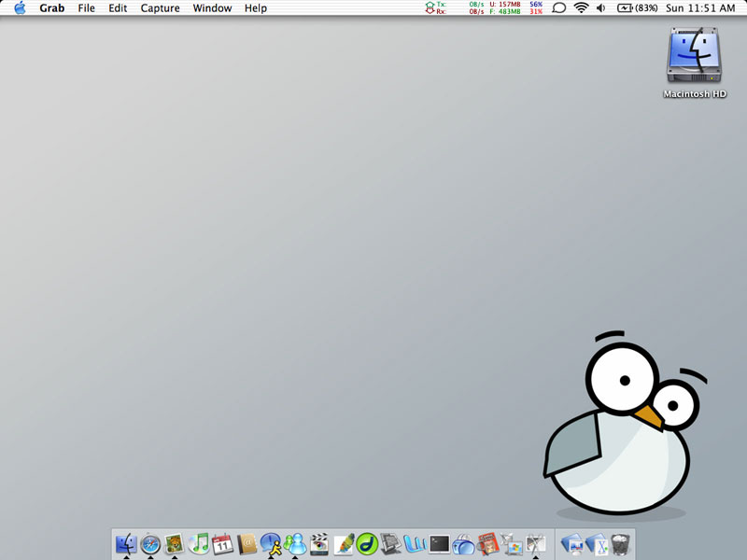Open the Edit menu
The width and height of the screenshot is (747, 560).
tap(118, 8)
